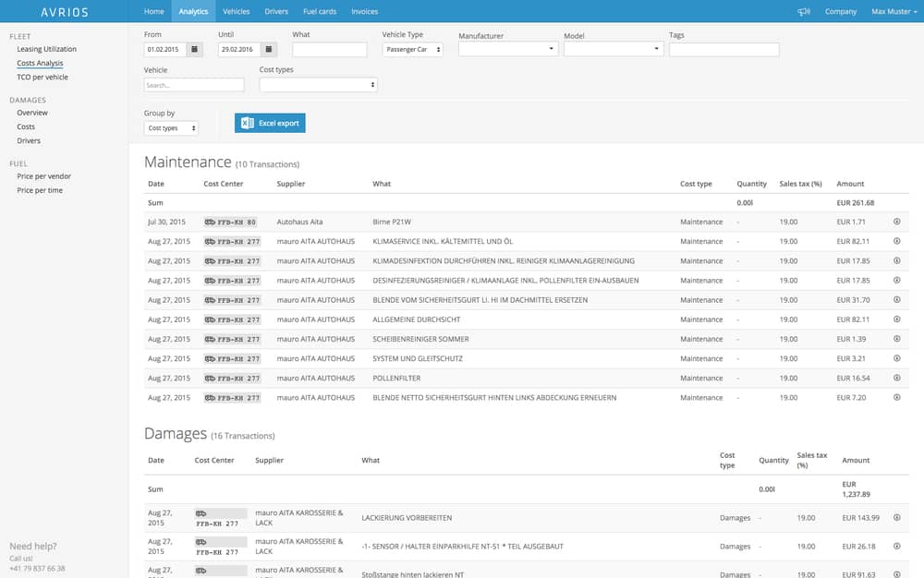Open Price per time in sidebar

(40, 190)
